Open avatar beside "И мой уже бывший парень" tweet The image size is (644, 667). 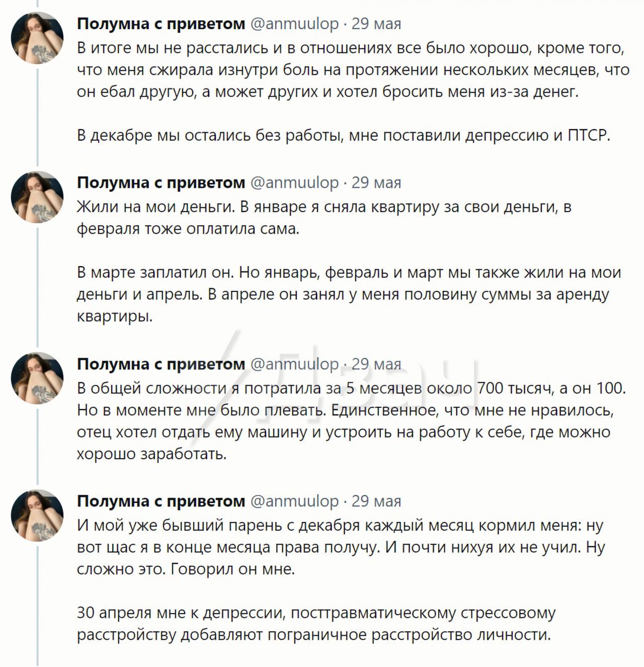(37, 515)
